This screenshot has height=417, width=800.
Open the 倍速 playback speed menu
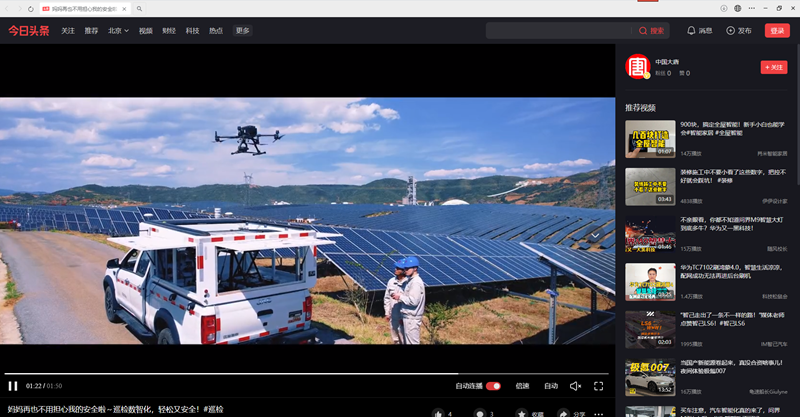522,386
